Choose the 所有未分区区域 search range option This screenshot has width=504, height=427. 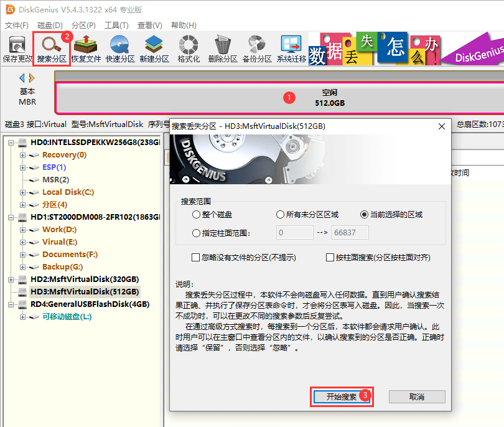click(281, 215)
